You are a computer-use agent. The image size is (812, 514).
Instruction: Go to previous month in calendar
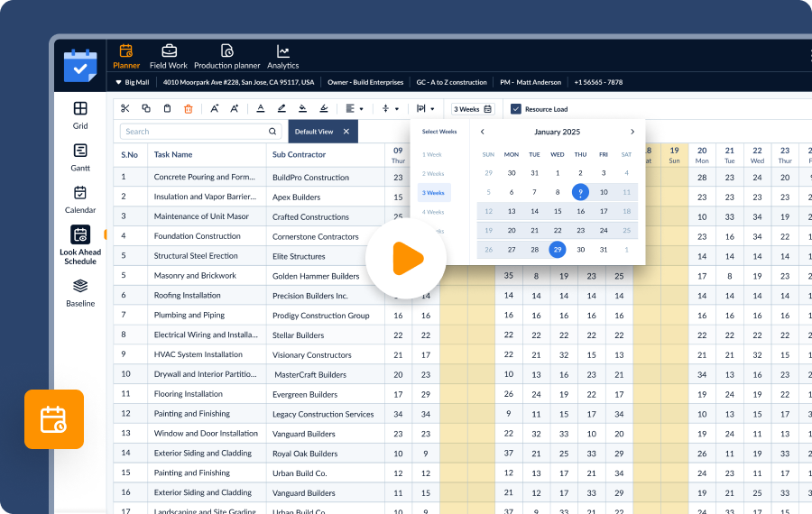click(482, 132)
